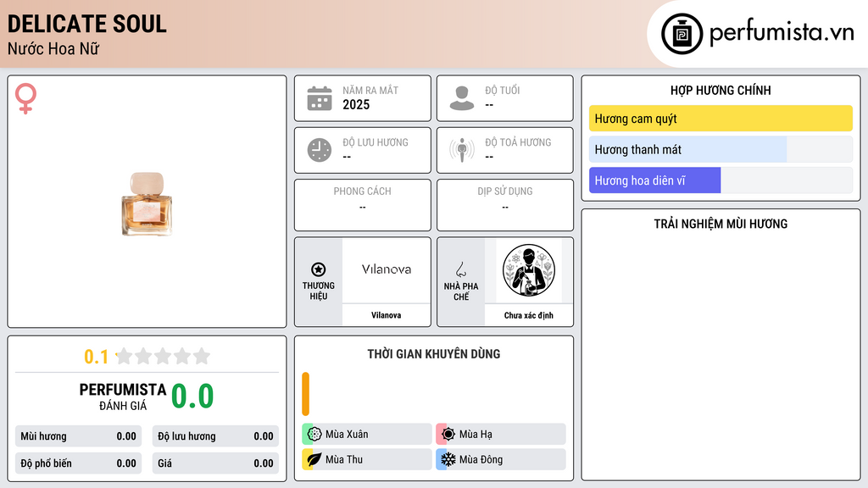Click the Thời gian khuyên dùng heading
This screenshot has width=868, height=488.
click(x=433, y=353)
